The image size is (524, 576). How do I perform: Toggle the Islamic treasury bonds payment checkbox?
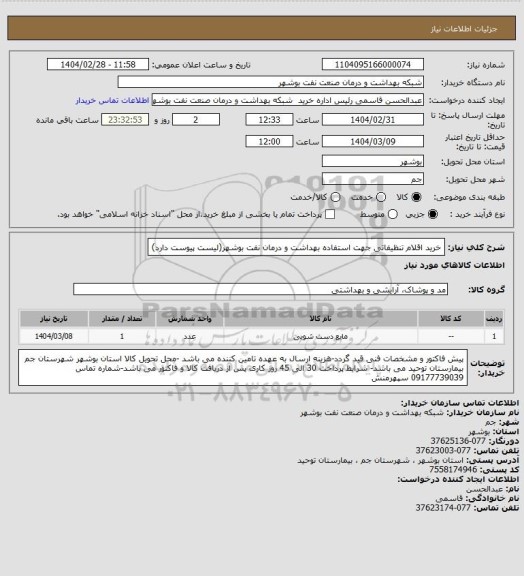click(x=330, y=214)
